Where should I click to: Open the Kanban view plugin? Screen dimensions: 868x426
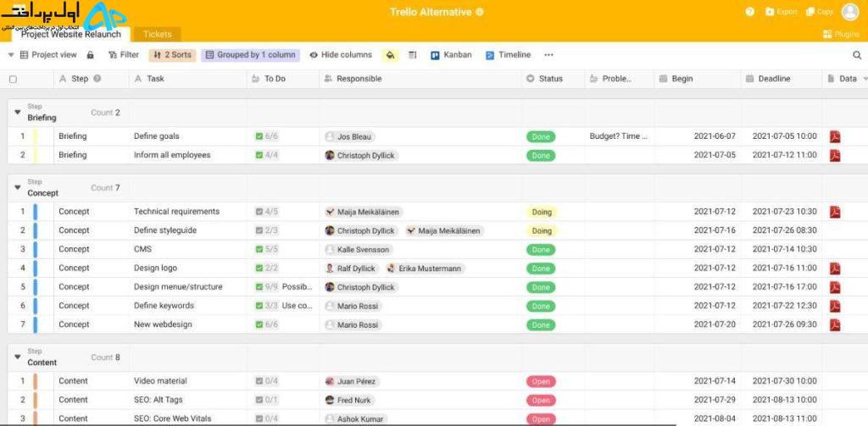point(451,55)
